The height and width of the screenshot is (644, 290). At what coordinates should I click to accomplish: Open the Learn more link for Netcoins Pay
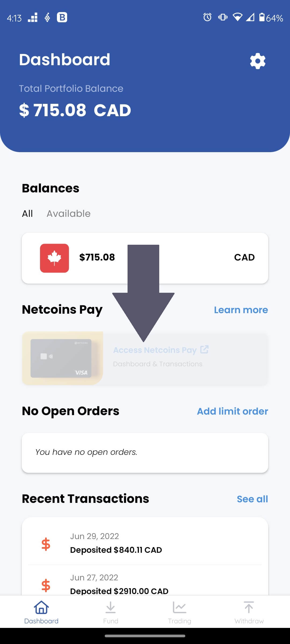point(241,310)
